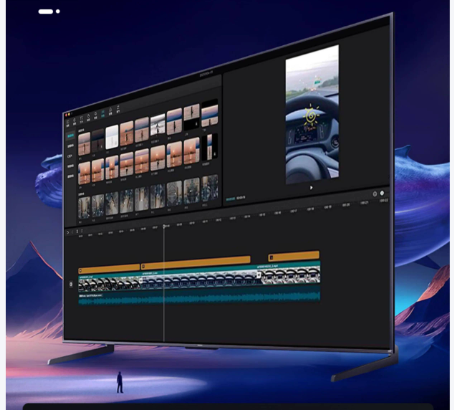Screen dimensions: 454x410
Task: Select the blue audio waveform track
Action: coord(199,297)
